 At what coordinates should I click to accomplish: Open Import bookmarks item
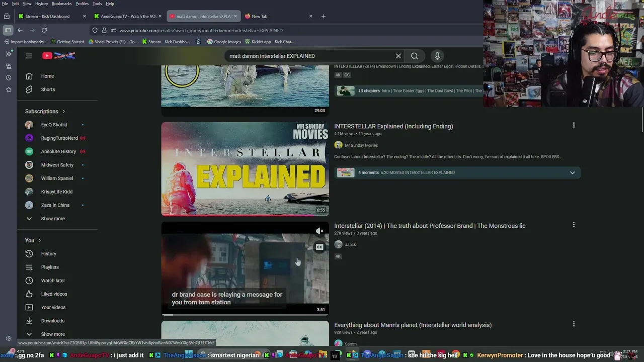tap(25, 42)
